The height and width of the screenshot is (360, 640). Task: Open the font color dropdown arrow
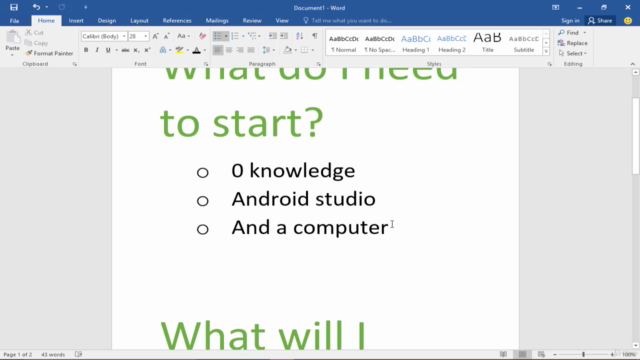tap(204, 50)
